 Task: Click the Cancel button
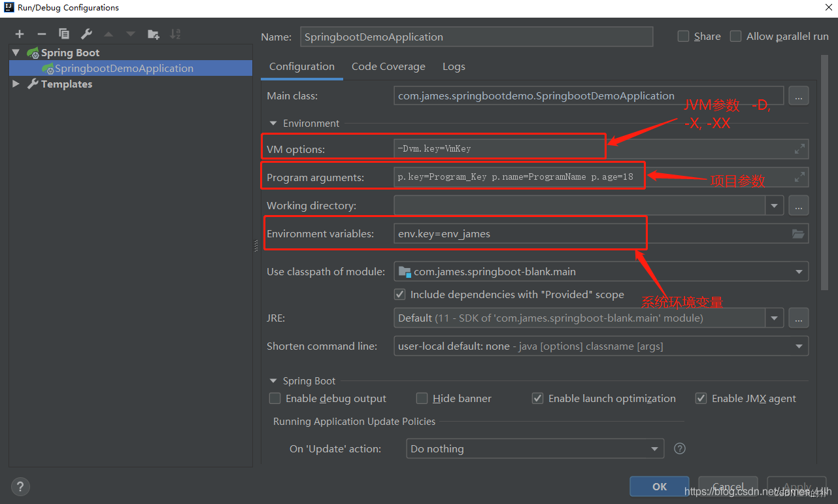click(728, 486)
